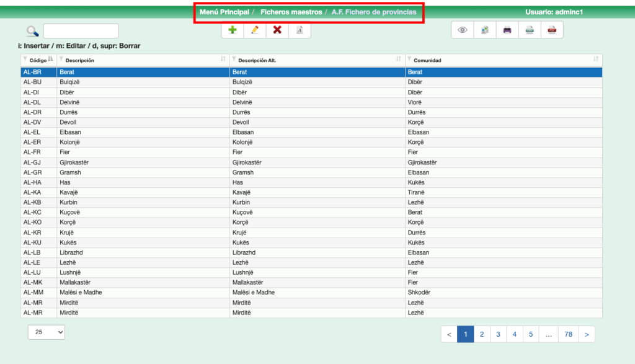The width and height of the screenshot is (635, 364).
Task: Click the printer icon in the toolbar
Action: 507,30
